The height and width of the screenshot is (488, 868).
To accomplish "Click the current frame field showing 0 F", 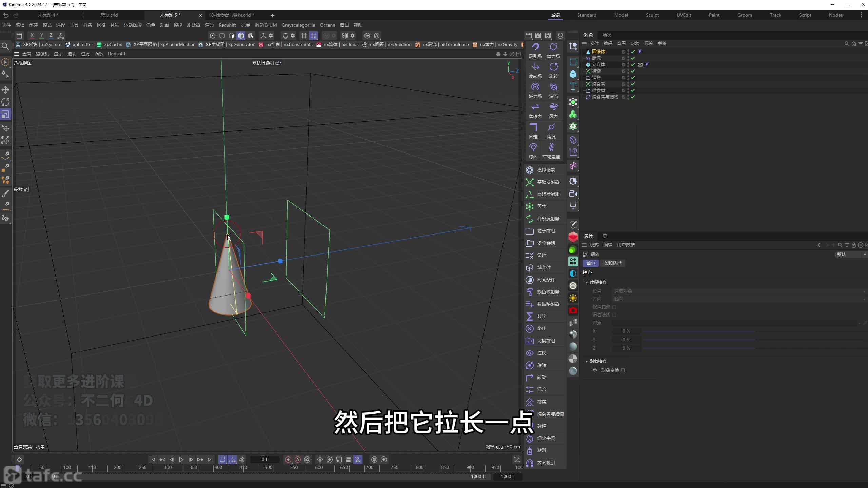I will (265, 460).
